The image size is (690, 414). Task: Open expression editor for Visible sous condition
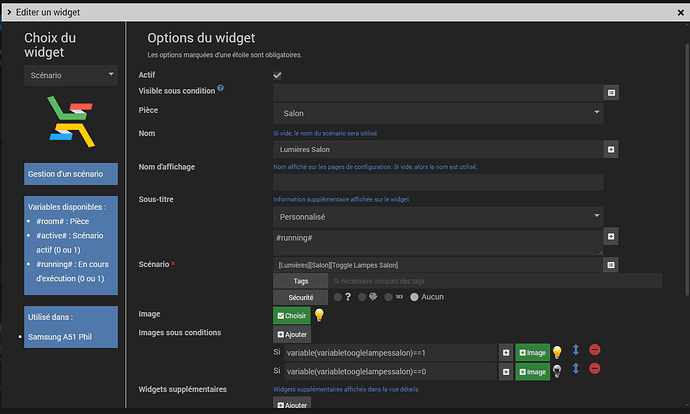[611, 92]
